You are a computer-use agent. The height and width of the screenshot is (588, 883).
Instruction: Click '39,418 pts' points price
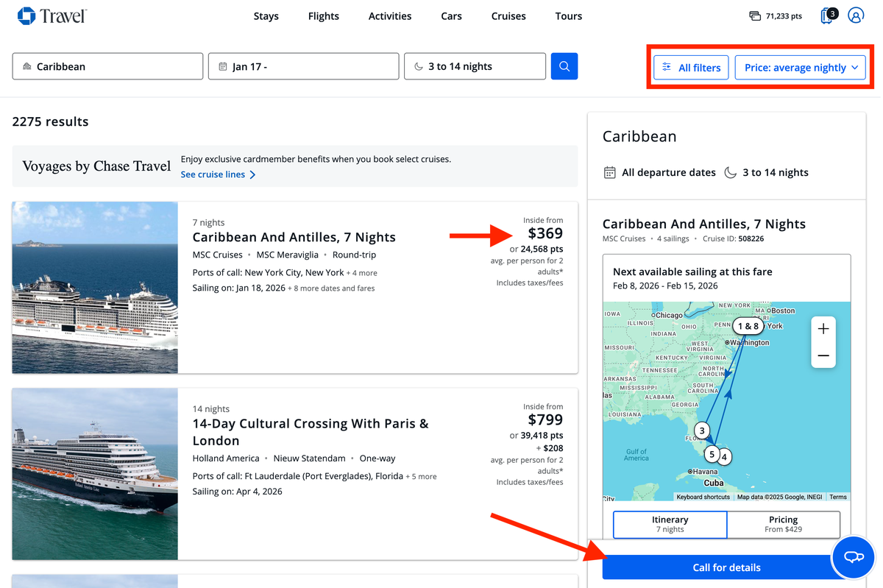(542, 436)
